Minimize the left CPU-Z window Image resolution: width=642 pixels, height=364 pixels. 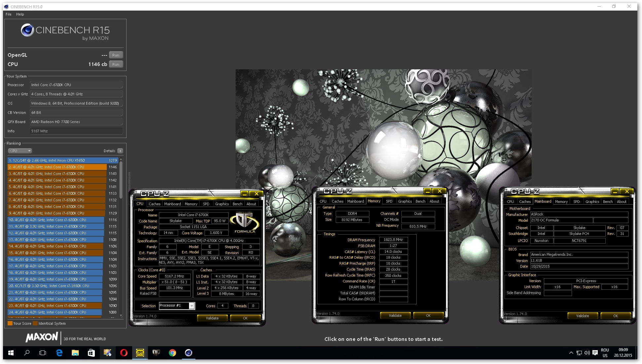click(x=245, y=194)
